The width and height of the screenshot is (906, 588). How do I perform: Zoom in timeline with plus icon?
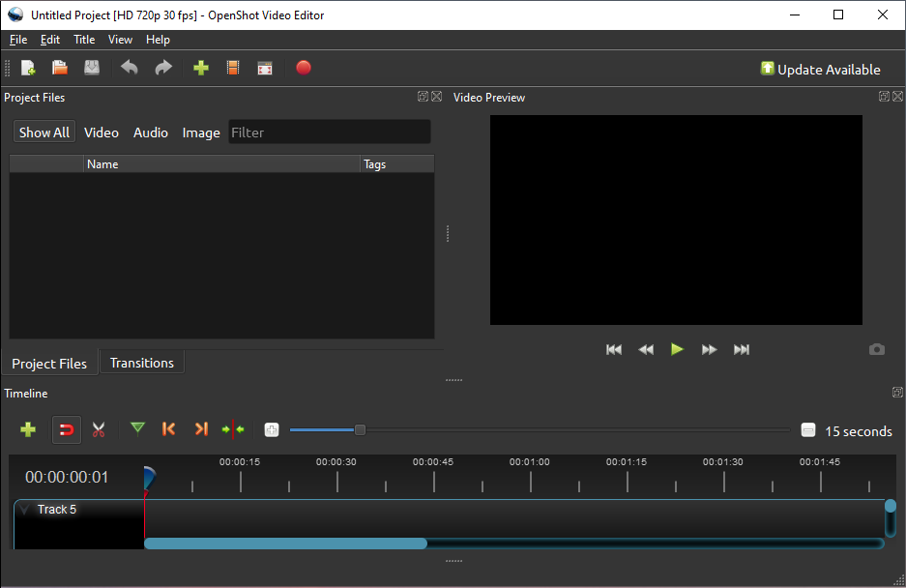click(x=272, y=430)
